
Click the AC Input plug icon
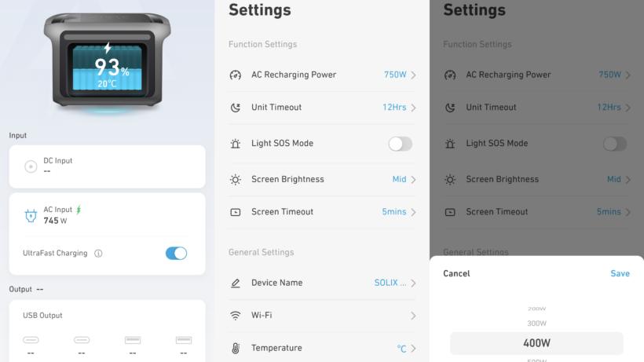[31, 215]
